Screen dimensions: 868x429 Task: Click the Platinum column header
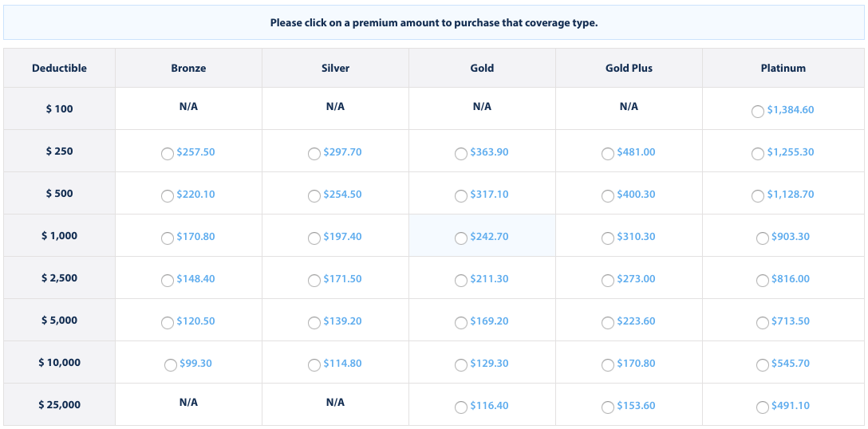[x=783, y=69]
